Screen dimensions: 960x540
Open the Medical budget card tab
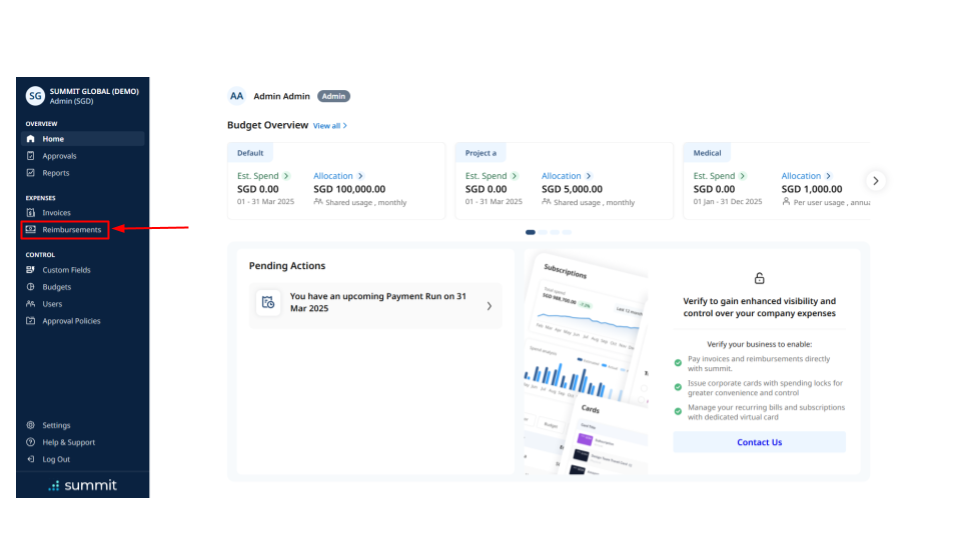[707, 153]
